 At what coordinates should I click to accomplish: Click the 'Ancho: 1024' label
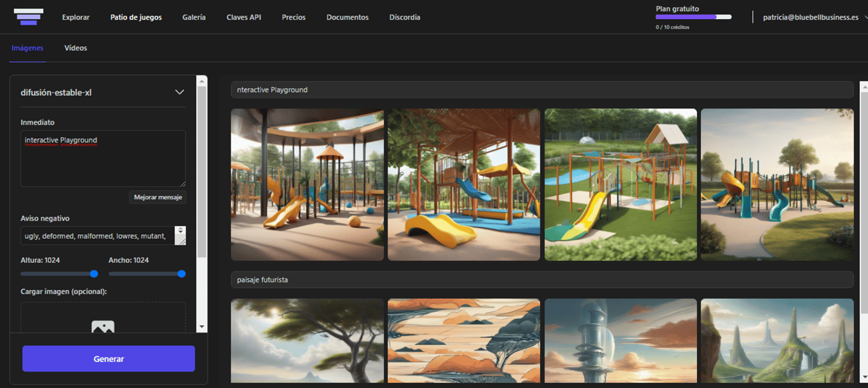pyautogui.click(x=128, y=260)
